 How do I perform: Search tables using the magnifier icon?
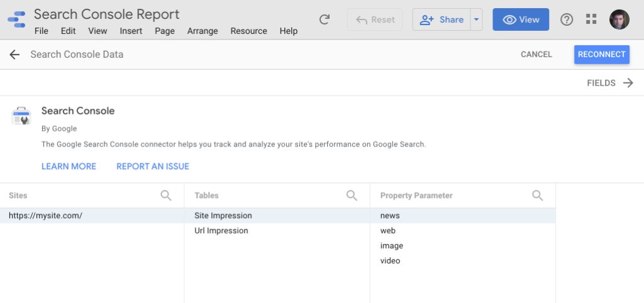tap(352, 196)
